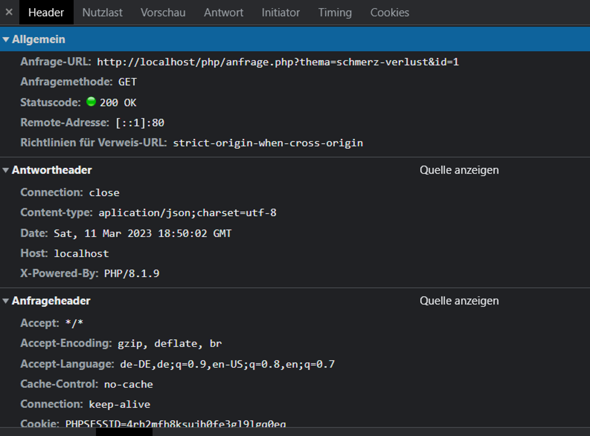The width and height of the screenshot is (590, 436).
Task: Click the green status code indicator
Action: (91, 102)
